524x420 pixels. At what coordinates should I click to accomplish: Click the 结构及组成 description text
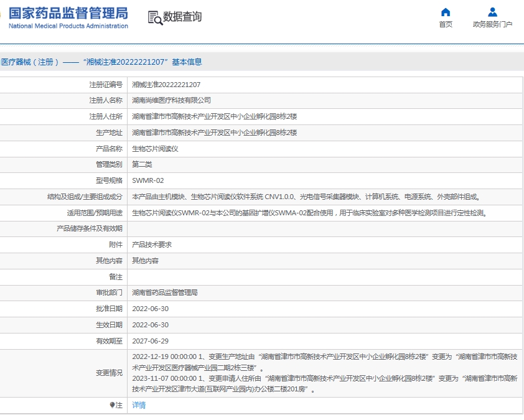pyautogui.click(x=306, y=197)
